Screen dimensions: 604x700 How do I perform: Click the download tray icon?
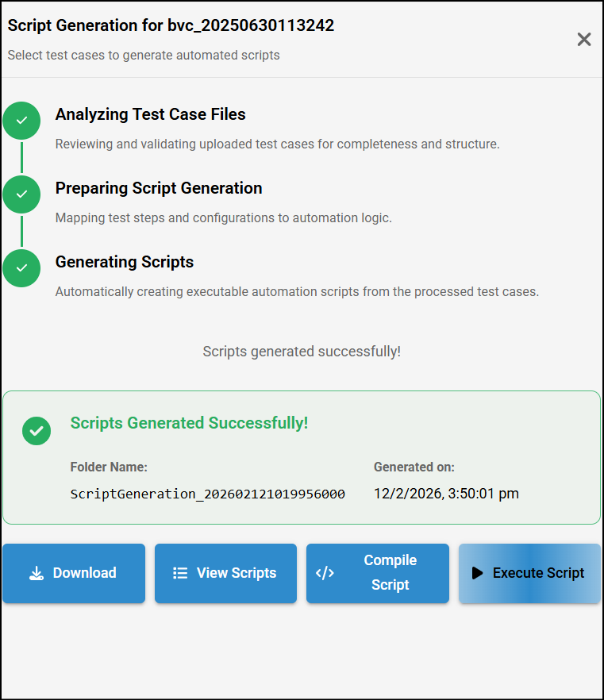[36, 573]
